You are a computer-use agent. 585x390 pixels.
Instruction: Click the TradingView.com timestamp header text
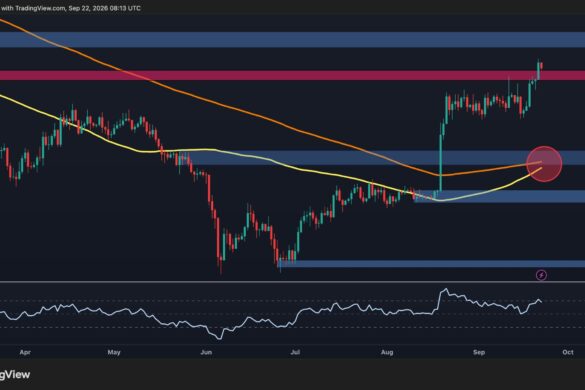[71, 8]
